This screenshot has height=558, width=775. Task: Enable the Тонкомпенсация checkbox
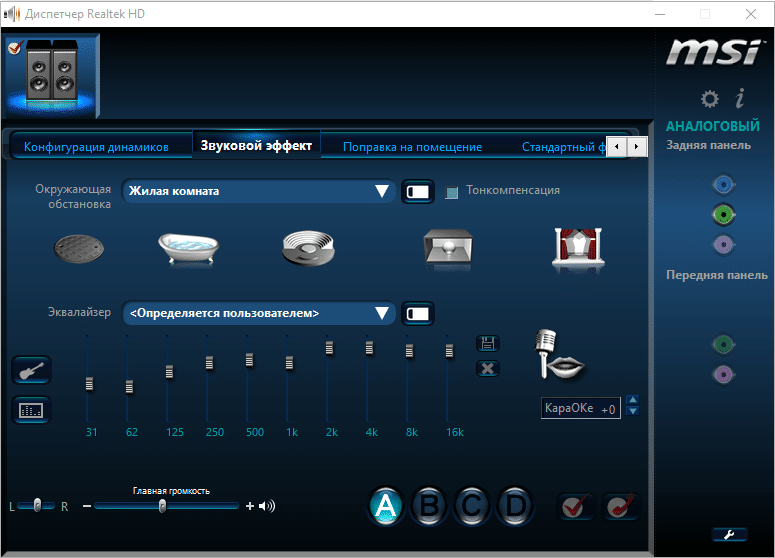click(452, 192)
